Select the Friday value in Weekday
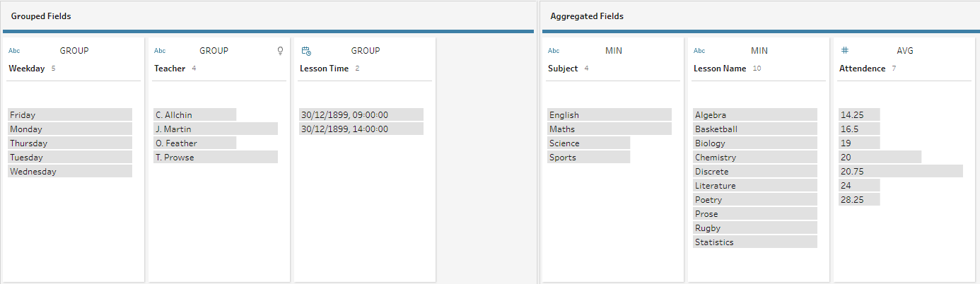This screenshot has width=980, height=284. click(x=70, y=114)
